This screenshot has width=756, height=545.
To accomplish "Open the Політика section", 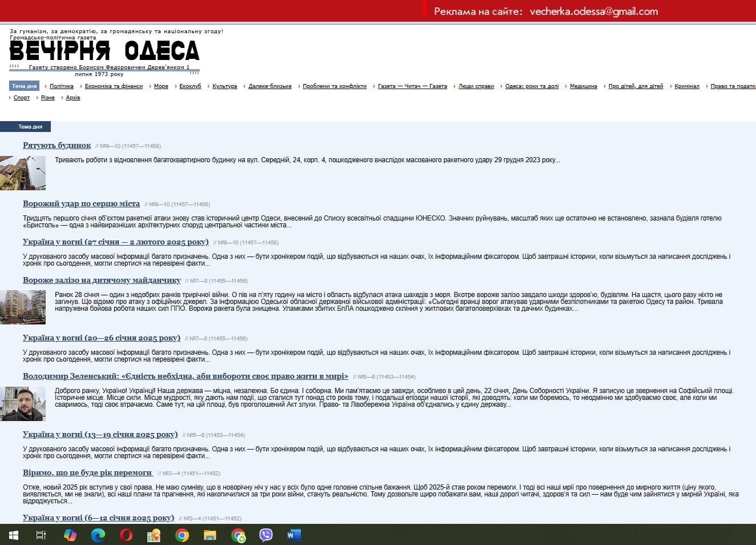I will pyautogui.click(x=62, y=86).
